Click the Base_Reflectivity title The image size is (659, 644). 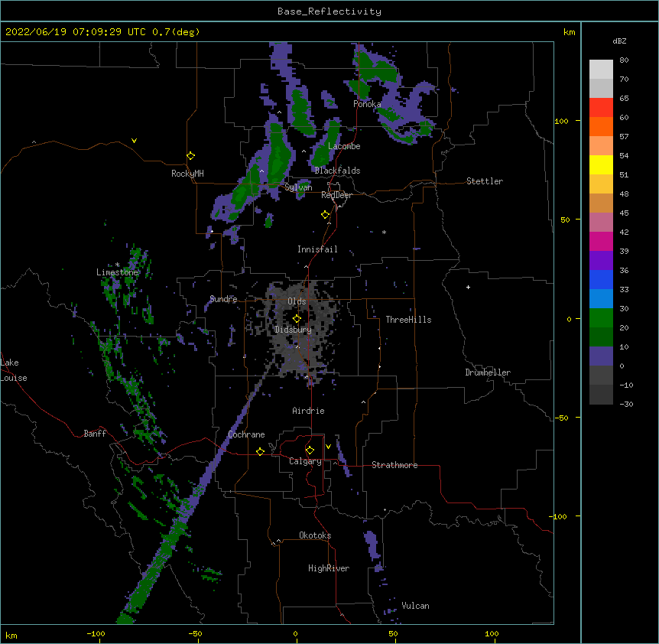(329, 11)
